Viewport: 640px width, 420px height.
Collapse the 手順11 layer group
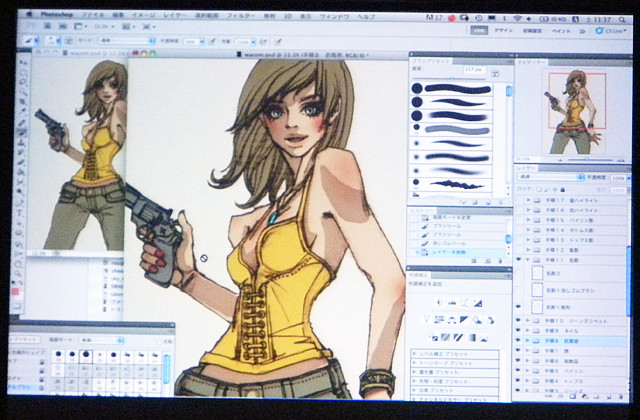point(528,260)
